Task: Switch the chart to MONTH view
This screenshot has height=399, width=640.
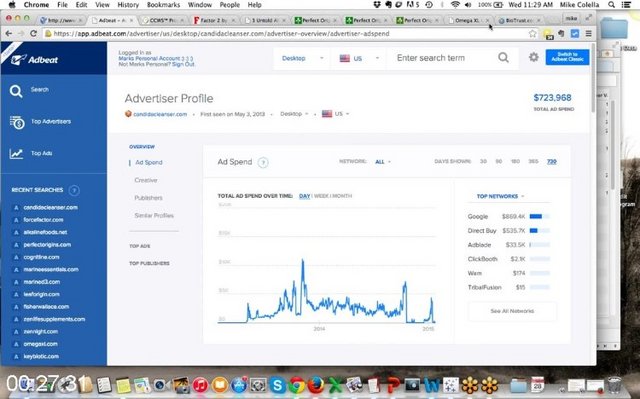Action: pyautogui.click(x=342, y=196)
